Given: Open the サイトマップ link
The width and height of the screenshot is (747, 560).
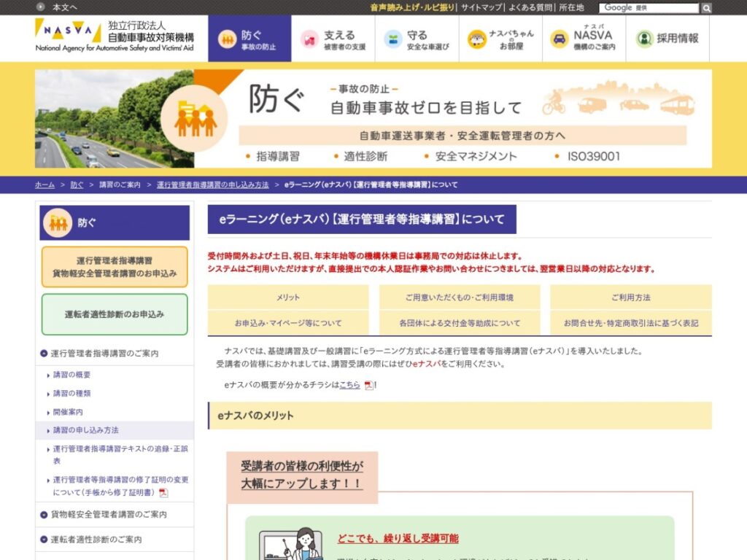Looking at the screenshot, I should click(x=481, y=7).
